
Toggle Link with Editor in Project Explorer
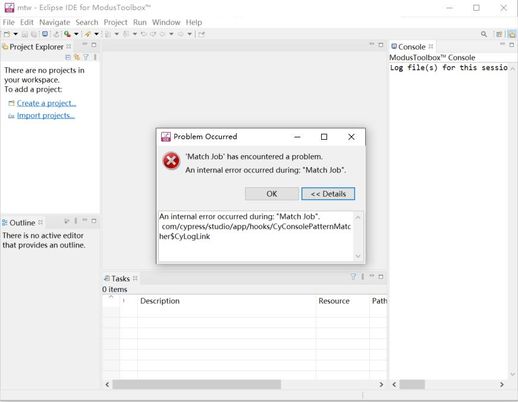tap(77, 57)
